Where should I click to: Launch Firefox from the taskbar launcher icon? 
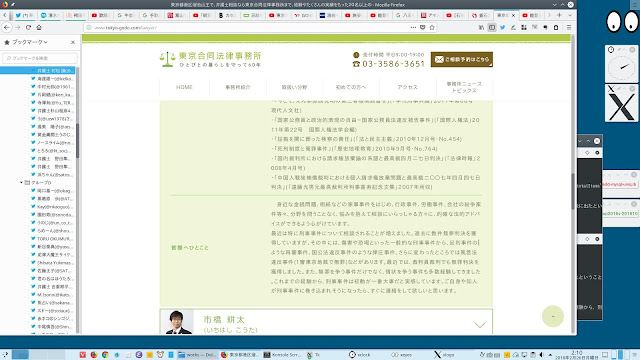pyautogui.click(x=93, y=355)
